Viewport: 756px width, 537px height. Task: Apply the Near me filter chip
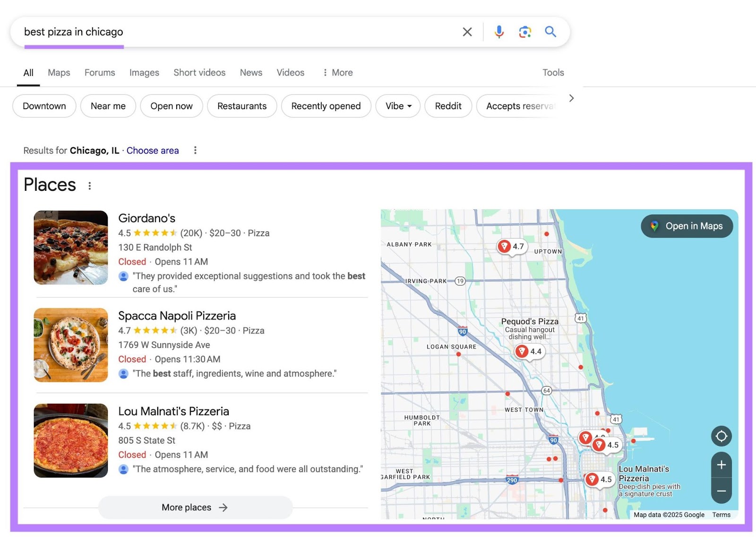click(x=108, y=106)
